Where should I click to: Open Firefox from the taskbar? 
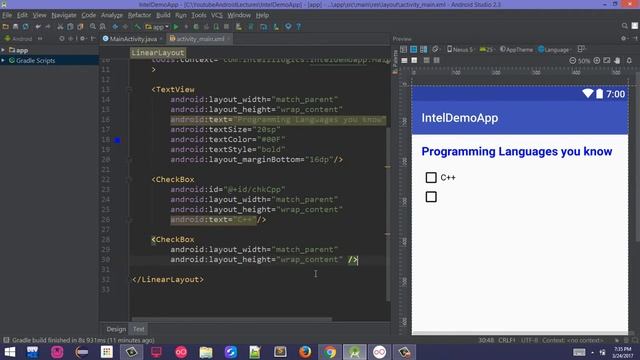click(304, 352)
